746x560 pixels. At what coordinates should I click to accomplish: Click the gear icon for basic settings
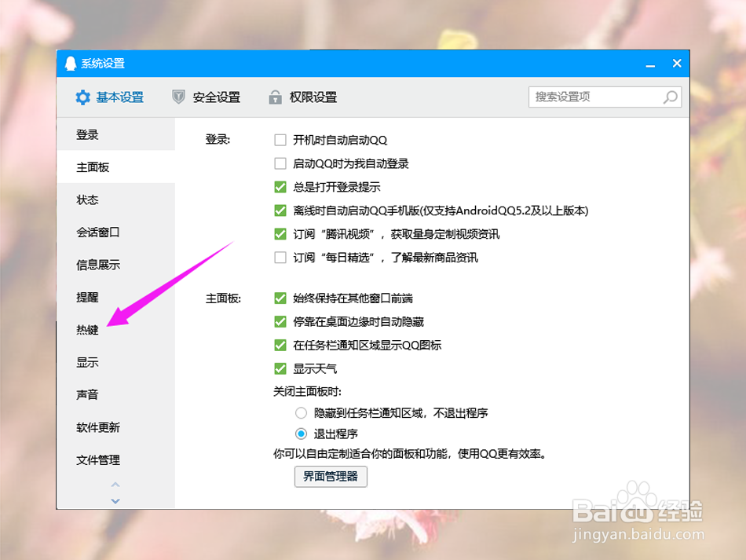(82, 97)
